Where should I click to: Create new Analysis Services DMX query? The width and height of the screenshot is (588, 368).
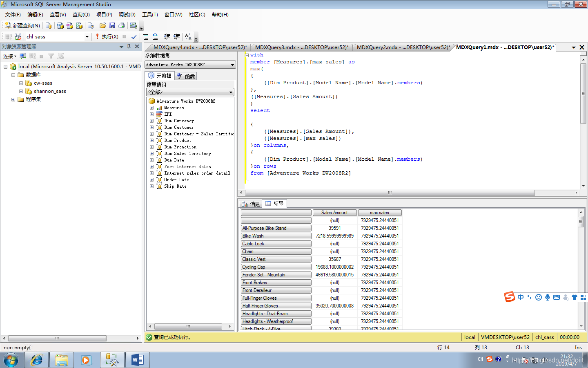coord(70,25)
